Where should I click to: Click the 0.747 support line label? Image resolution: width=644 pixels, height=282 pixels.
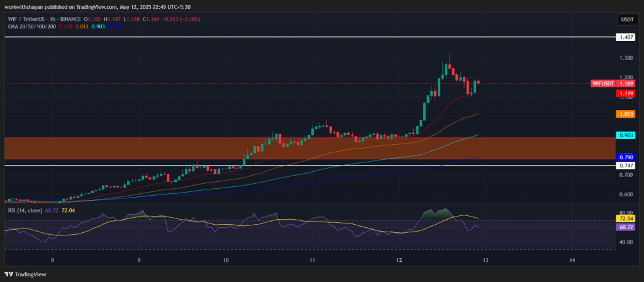click(x=626, y=166)
